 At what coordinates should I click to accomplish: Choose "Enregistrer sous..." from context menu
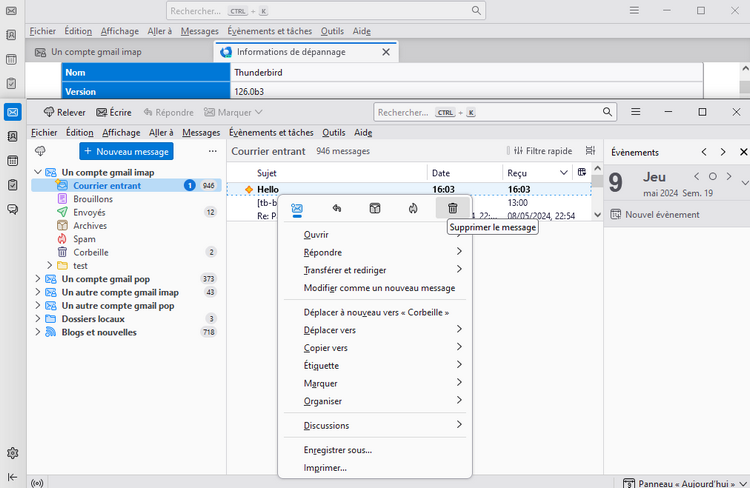337,450
